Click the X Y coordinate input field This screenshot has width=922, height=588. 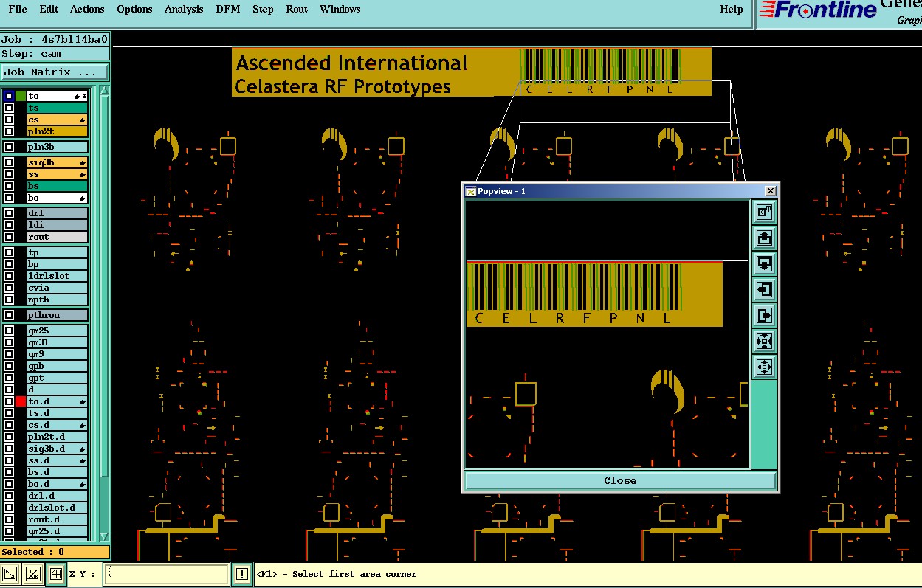click(x=167, y=574)
